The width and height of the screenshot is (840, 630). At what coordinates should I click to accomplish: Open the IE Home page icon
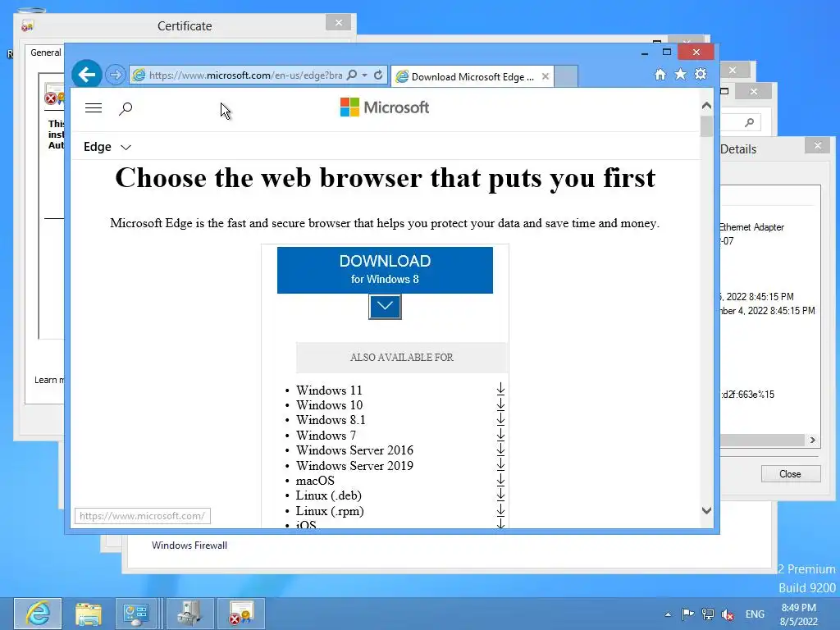pyautogui.click(x=660, y=75)
